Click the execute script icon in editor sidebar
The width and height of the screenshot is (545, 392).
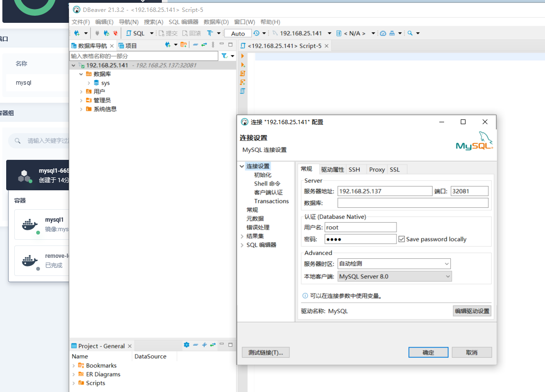pyautogui.click(x=243, y=73)
